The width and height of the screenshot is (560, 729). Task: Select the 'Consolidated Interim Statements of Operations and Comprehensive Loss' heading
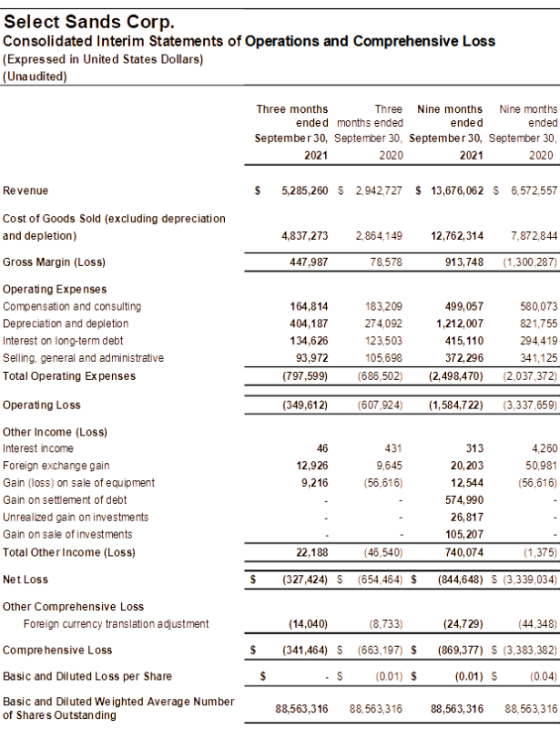click(249, 41)
